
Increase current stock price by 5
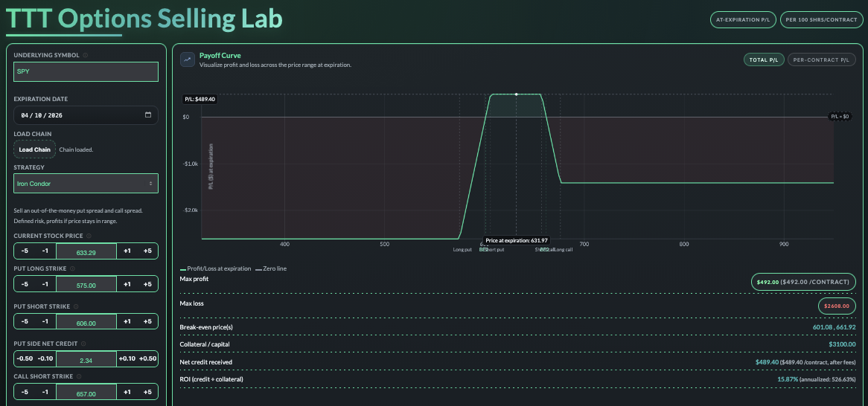click(147, 251)
